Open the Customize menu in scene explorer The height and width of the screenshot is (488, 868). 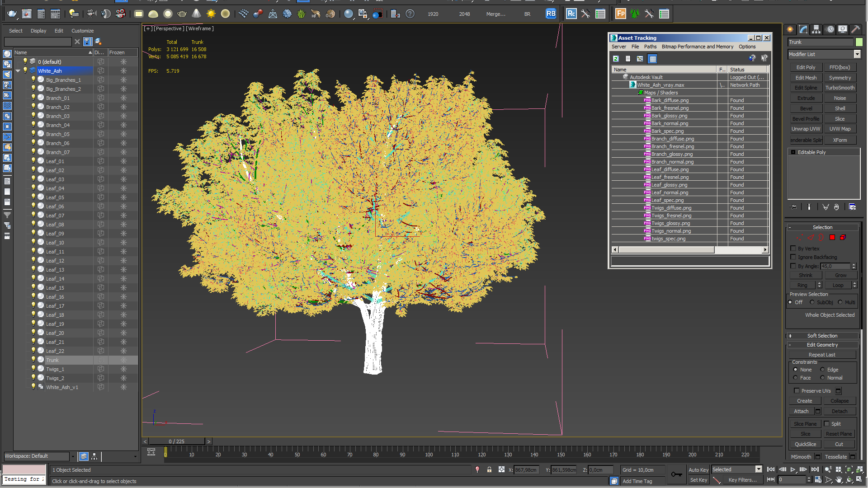click(82, 31)
